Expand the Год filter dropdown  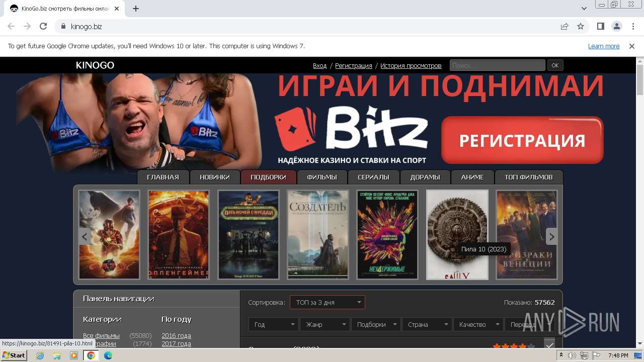(x=274, y=325)
